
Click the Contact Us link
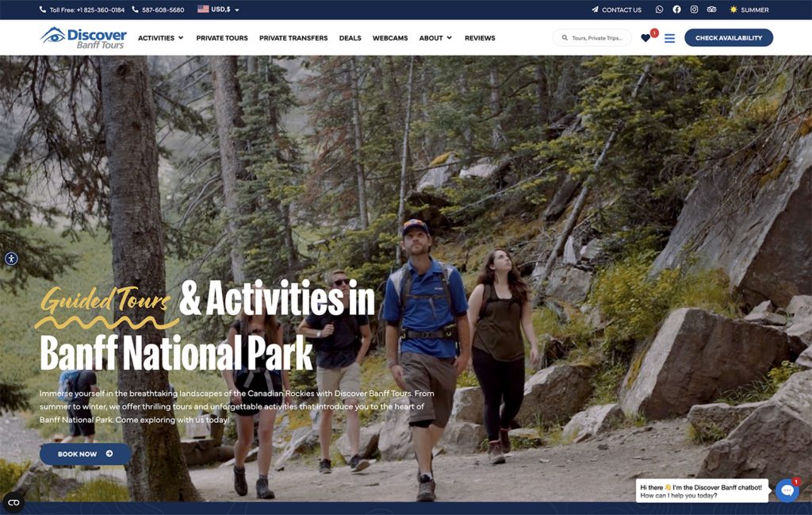coord(616,10)
